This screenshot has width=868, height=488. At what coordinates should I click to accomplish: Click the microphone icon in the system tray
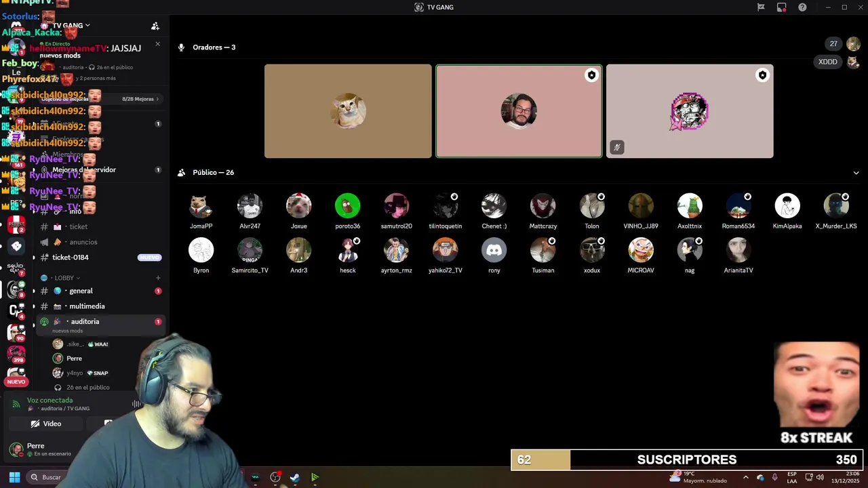point(774,477)
